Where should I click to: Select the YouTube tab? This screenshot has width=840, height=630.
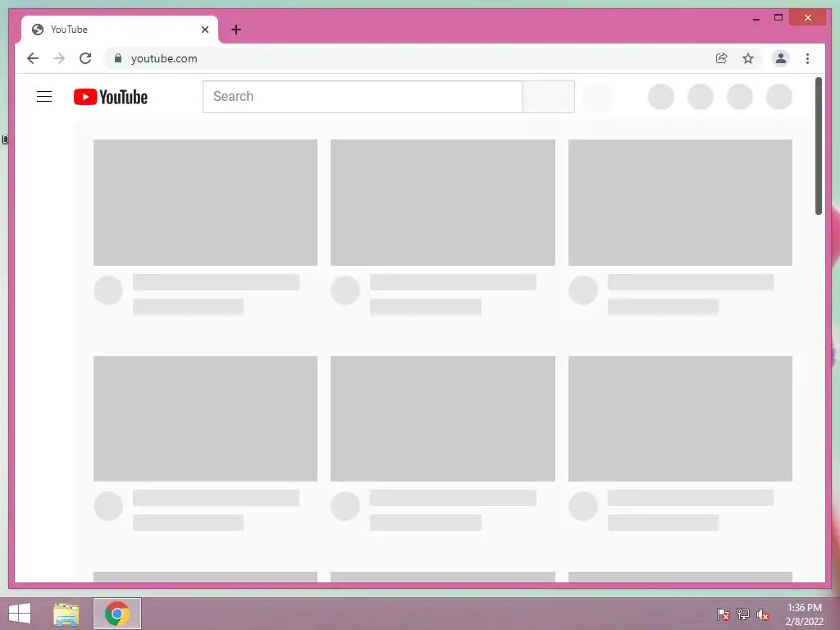click(120, 30)
